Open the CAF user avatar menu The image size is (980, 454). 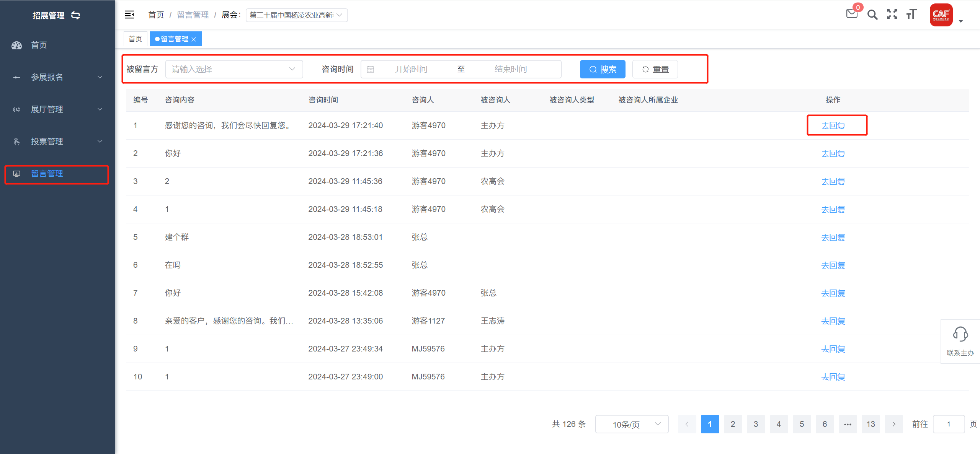click(x=941, y=15)
